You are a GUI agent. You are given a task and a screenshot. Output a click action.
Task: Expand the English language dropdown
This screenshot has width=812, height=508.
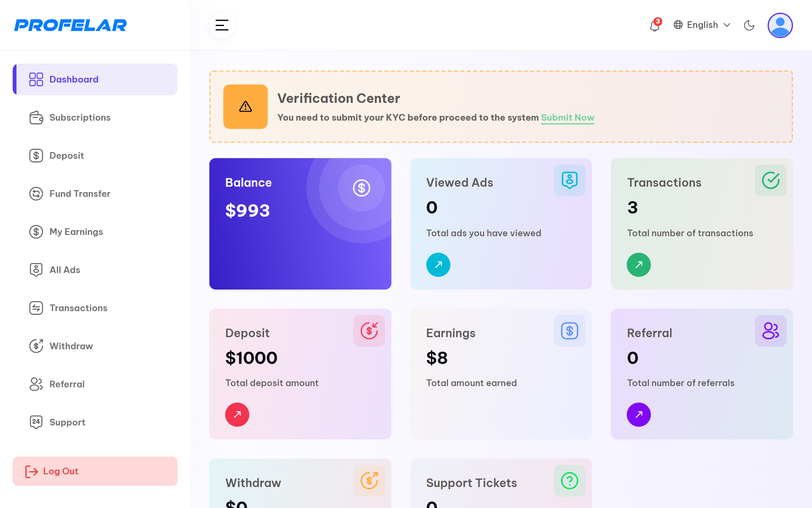pyautogui.click(x=702, y=25)
